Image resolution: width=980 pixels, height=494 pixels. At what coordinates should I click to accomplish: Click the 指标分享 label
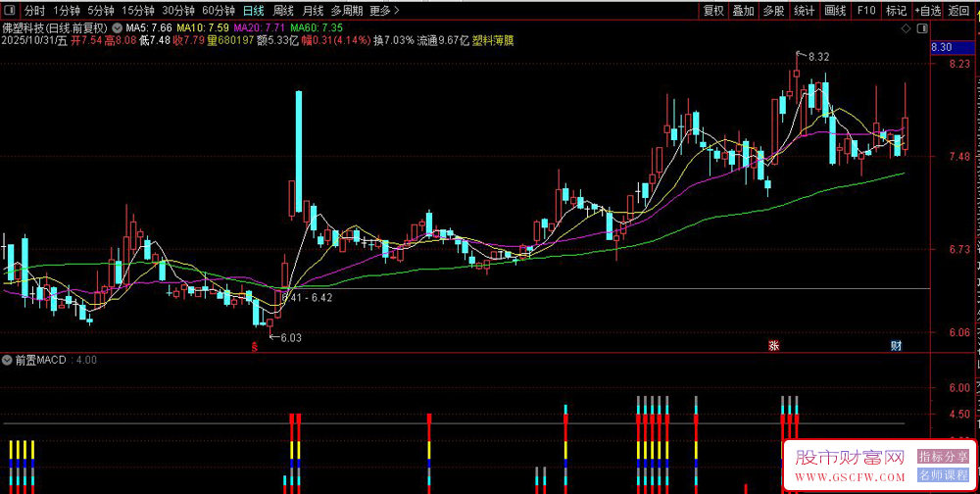pyautogui.click(x=943, y=457)
